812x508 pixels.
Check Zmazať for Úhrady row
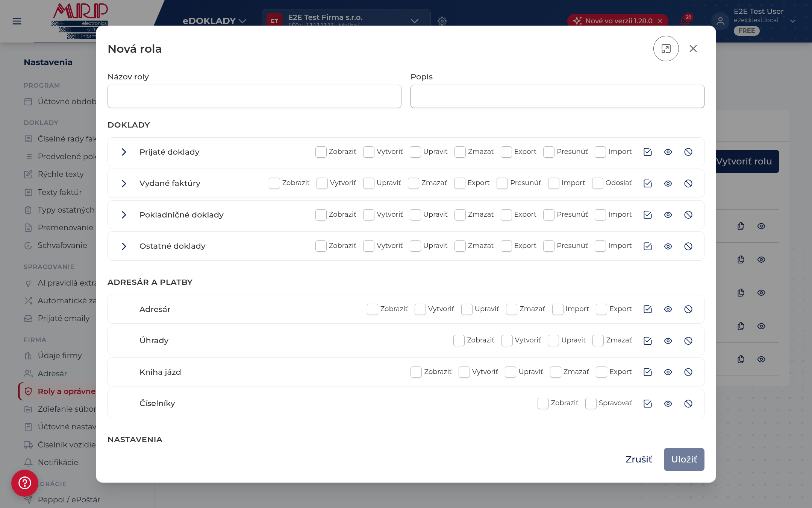(598, 341)
